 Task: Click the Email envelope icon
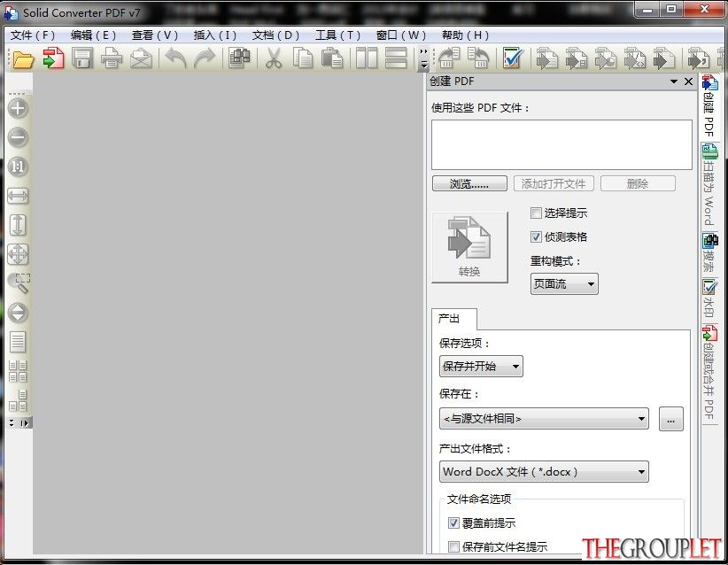[x=141, y=59]
